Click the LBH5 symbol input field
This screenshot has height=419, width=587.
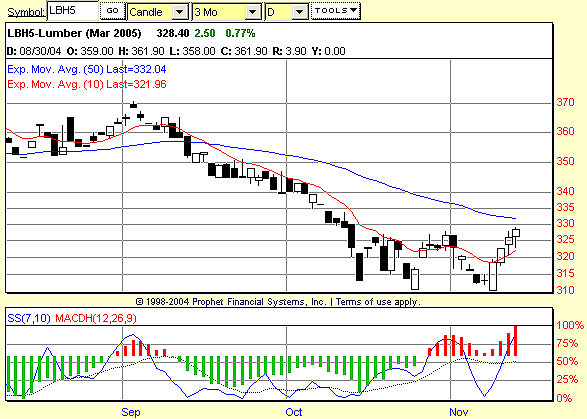pos(73,10)
